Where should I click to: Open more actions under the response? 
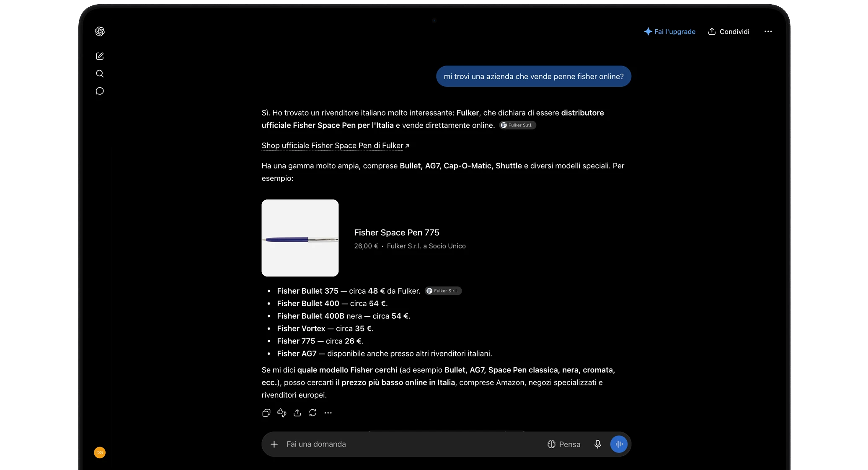(x=328, y=413)
